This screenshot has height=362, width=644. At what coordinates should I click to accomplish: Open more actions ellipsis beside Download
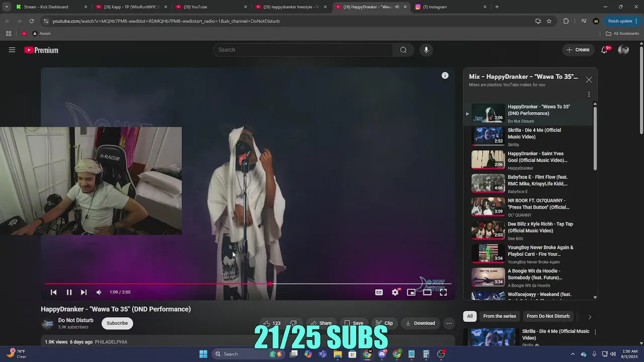coord(449,323)
